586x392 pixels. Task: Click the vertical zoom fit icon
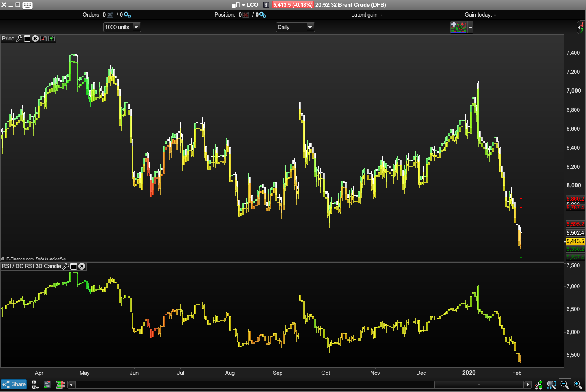[x=552, y=385]
